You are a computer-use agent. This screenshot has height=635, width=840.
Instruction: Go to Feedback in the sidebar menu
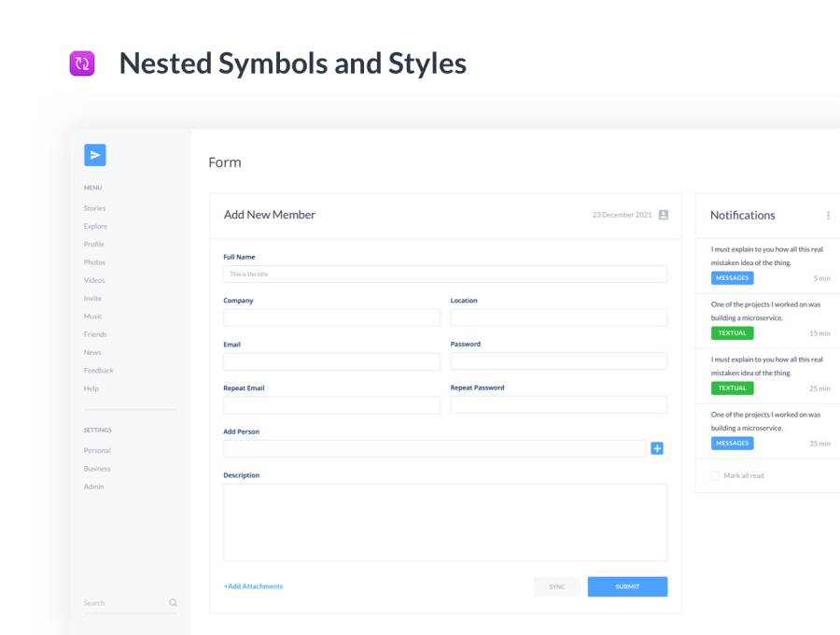(x=98, y=371)
